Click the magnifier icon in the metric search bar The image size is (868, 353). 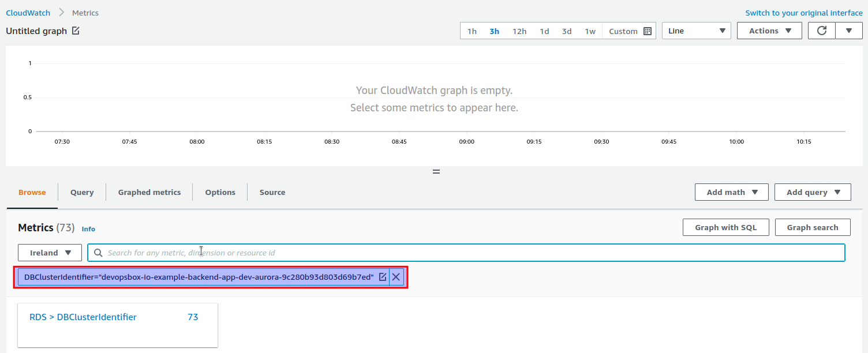[x=98, y=252]
